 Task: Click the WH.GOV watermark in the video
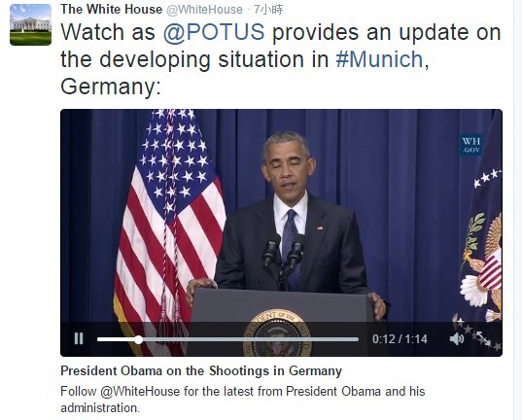[471, 145]
